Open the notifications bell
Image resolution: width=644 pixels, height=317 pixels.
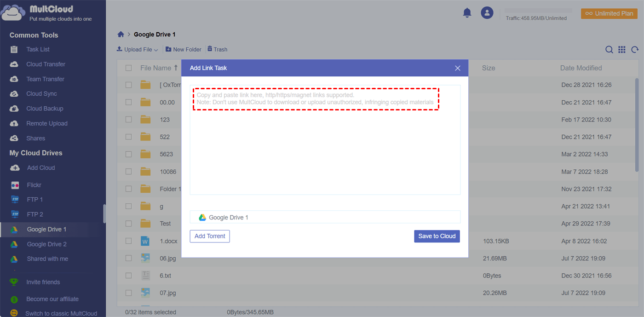point(467,13)
